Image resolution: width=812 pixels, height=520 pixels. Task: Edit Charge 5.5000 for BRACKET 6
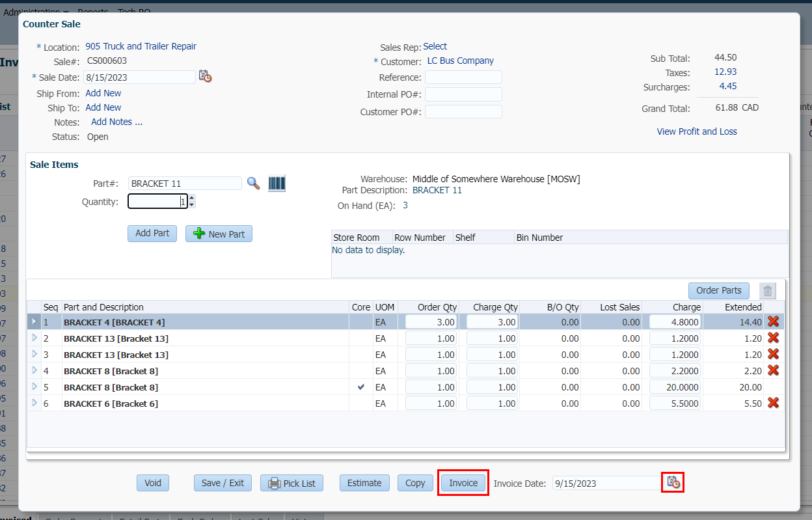[x=675, y=403]
